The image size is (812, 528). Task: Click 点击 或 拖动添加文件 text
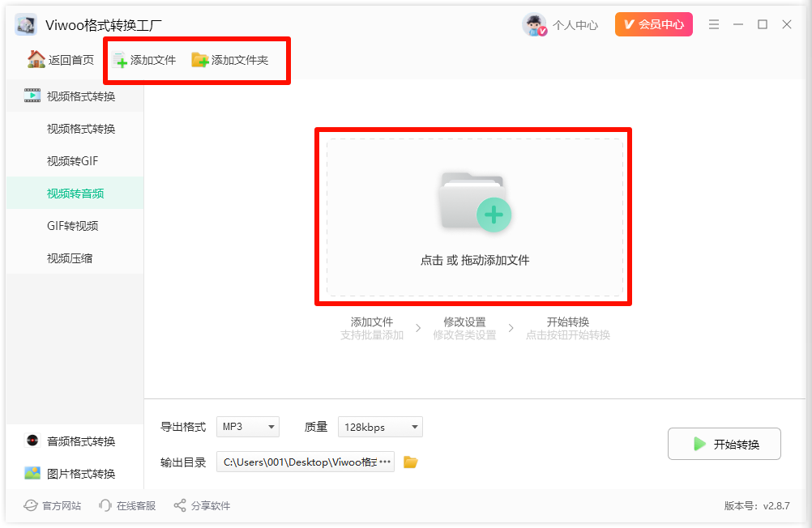475,260
